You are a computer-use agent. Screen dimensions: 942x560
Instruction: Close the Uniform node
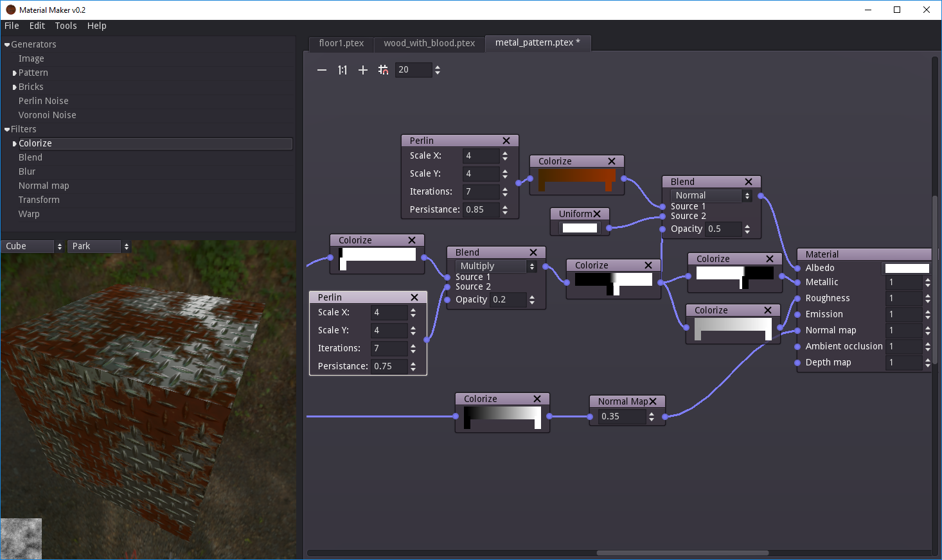(x=597, y=214)
